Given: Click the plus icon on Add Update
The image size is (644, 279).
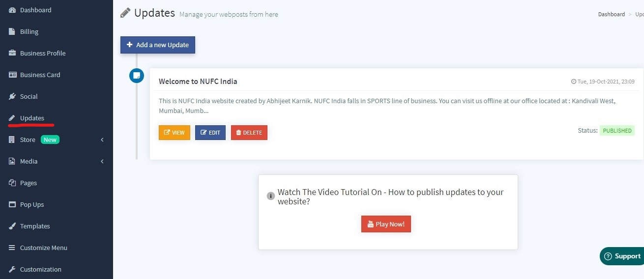Looking at the screenshot, I should [x=129, y=45].
